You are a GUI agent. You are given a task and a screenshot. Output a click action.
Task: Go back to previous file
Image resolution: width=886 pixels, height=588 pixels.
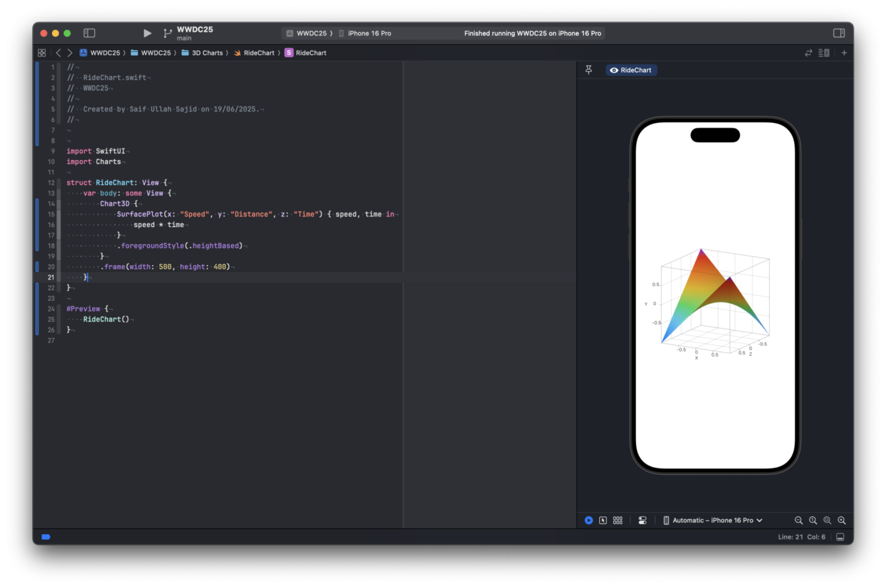tap(58, 53)
